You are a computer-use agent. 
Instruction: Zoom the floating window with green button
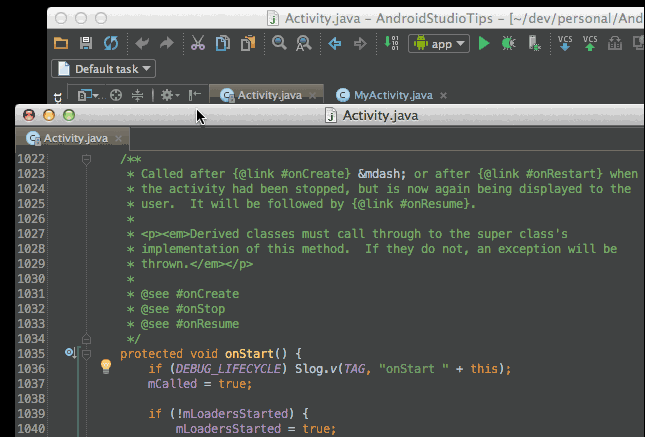point(69,115)
